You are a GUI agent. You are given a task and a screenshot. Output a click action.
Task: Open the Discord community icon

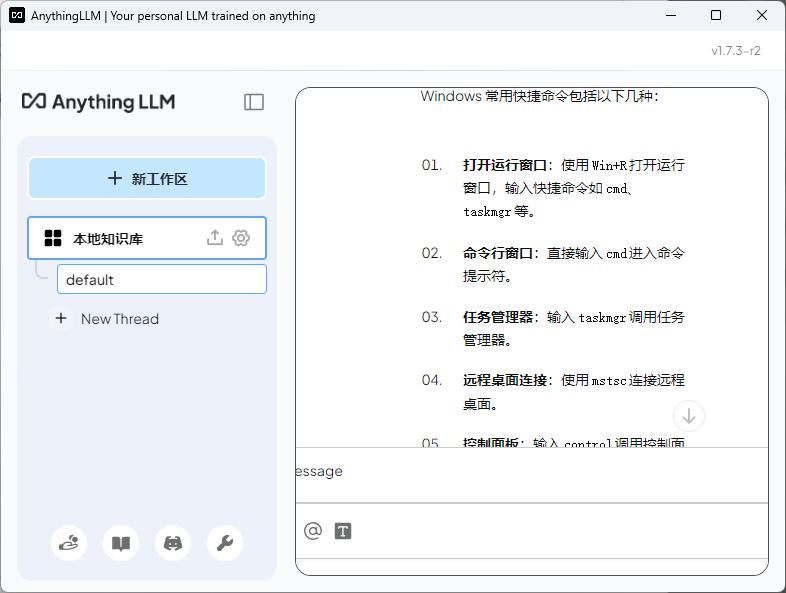(173, 543)
